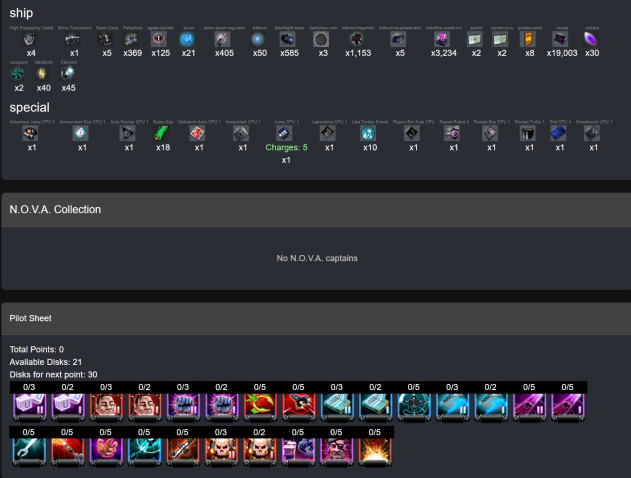Click the item icon with x19,003
631x478 pixels.
point(560,39)
